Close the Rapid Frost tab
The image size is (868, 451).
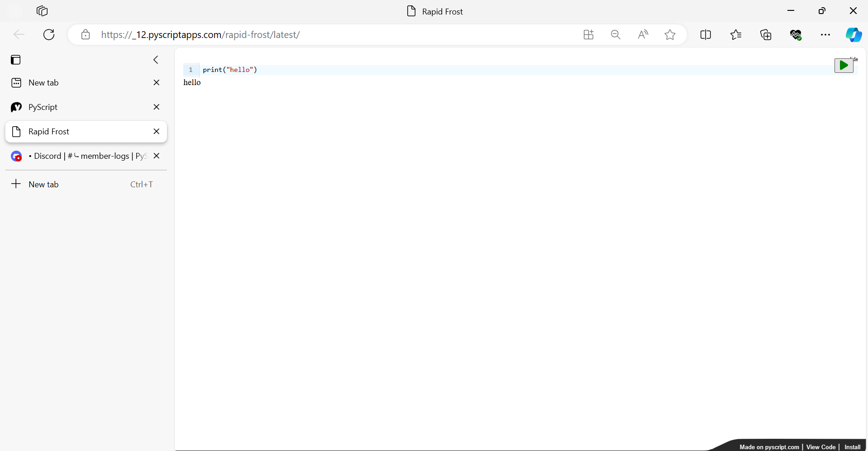coord(157,132)
